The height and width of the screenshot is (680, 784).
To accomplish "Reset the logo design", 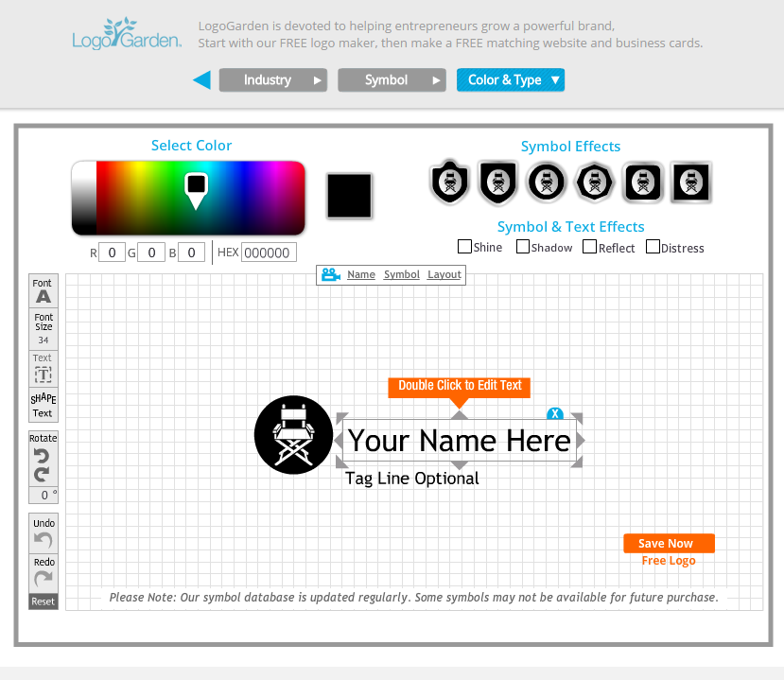I will click(x=44, y=602).
